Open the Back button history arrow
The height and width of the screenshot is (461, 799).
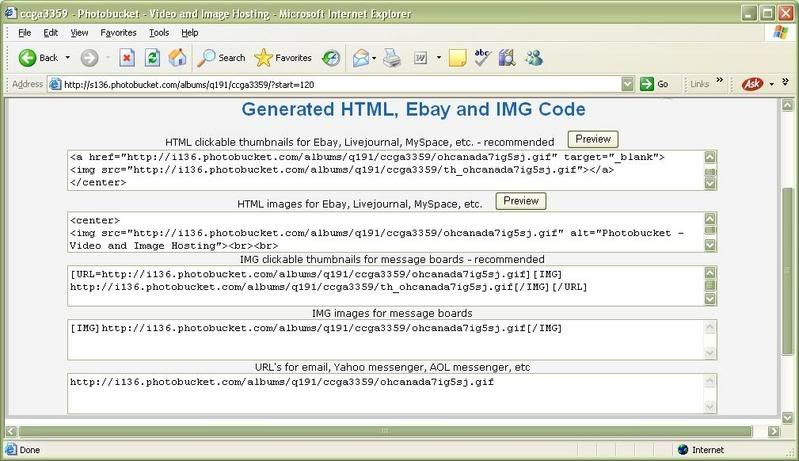pos(67,58)
